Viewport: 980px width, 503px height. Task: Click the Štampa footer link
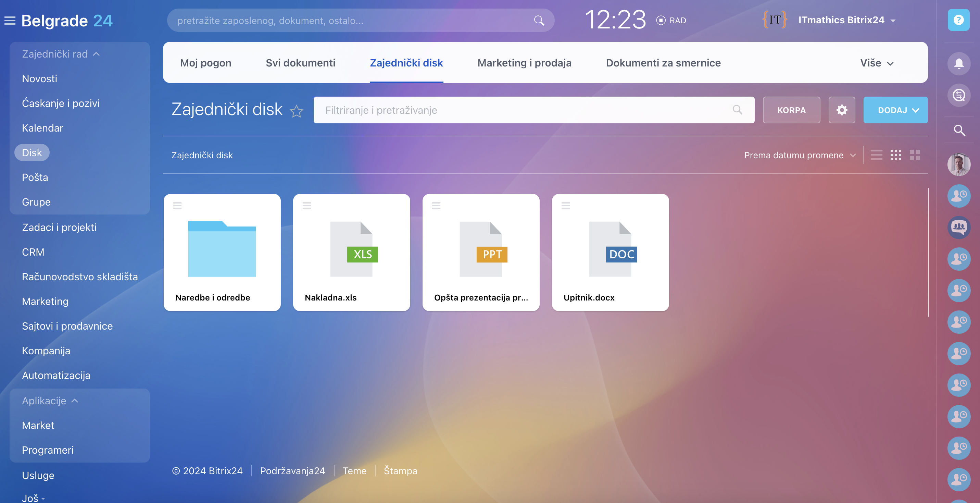pyautogui.click(x=400, y=471)
